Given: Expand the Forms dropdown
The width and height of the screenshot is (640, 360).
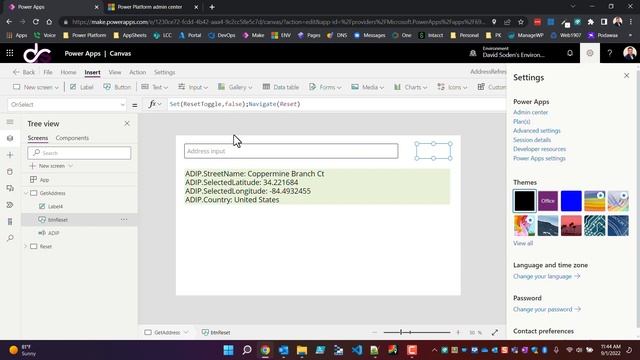Looking at the screenshot, I should coord(339,87).
